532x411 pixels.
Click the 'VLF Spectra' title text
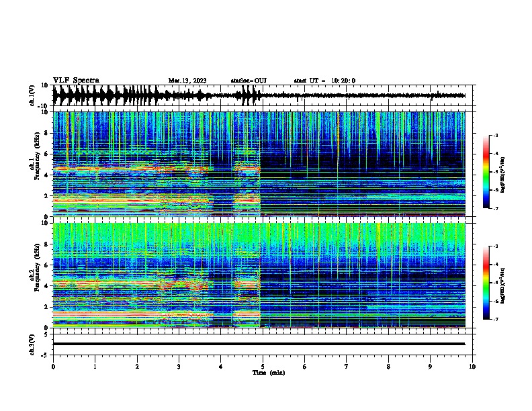tap(76, 81)
